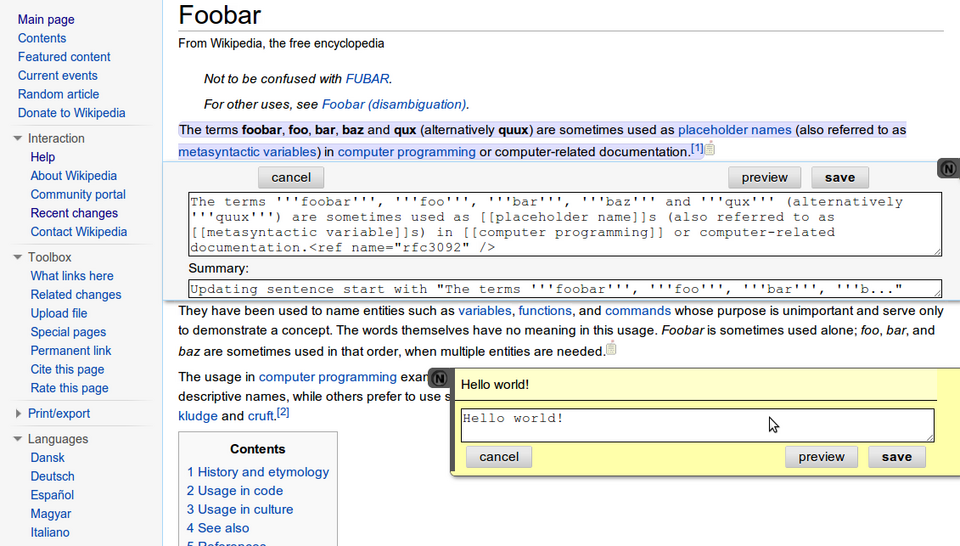Screen dimensions: 960x546
Task: Open the sidebar Contents link
Action: (x=42, y=38)
